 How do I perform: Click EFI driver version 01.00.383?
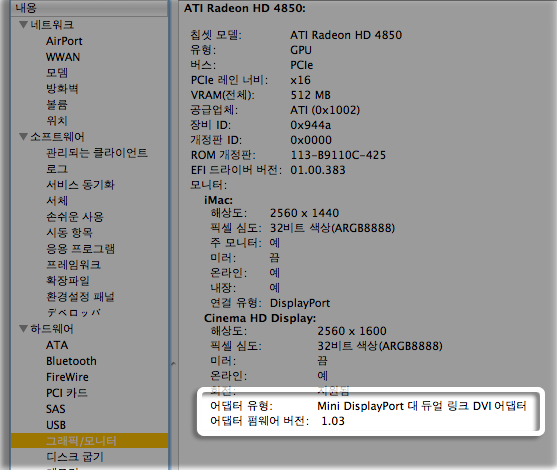[318, 170]
